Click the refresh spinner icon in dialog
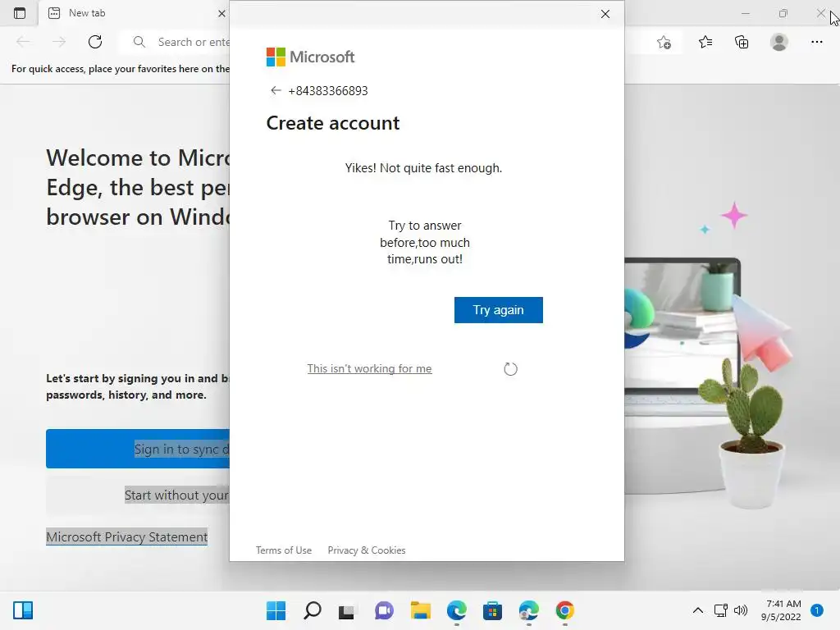The height and width of the screenshot is (630, 840). (x=510, y=368)
